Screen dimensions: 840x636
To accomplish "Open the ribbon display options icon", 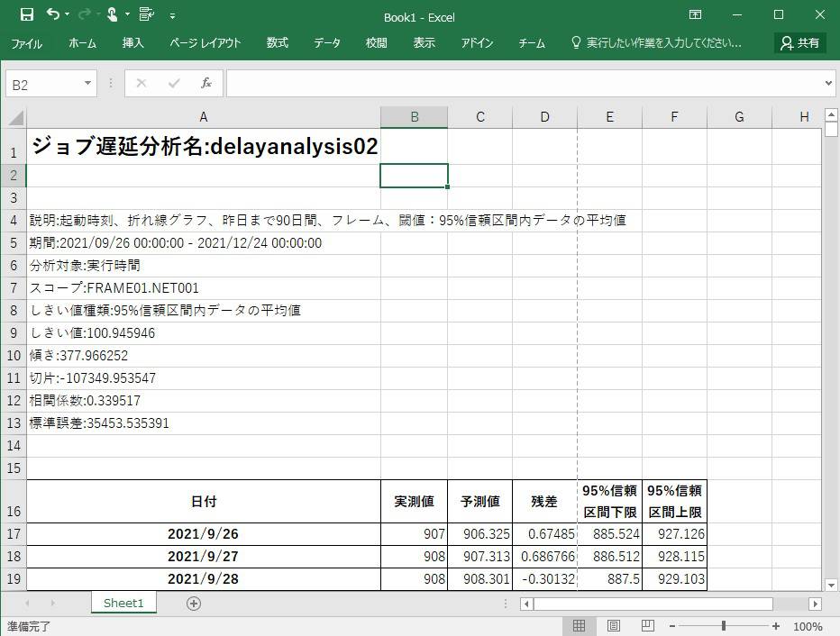I will (x=696, y=14).
